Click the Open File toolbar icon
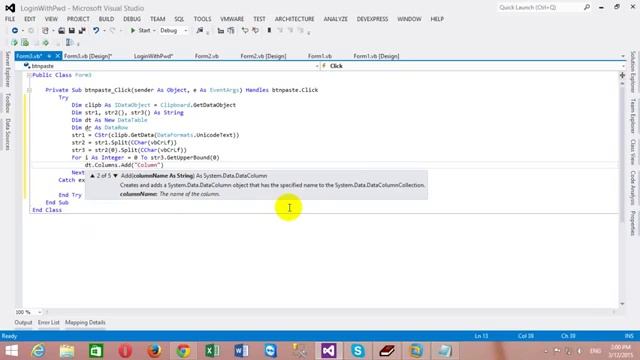 click(61, 31)
